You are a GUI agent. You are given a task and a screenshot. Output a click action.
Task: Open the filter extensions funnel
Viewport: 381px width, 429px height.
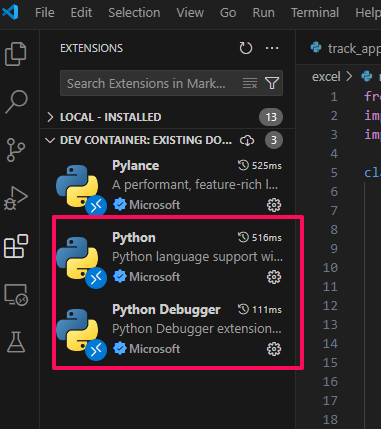tap(272, 83)
